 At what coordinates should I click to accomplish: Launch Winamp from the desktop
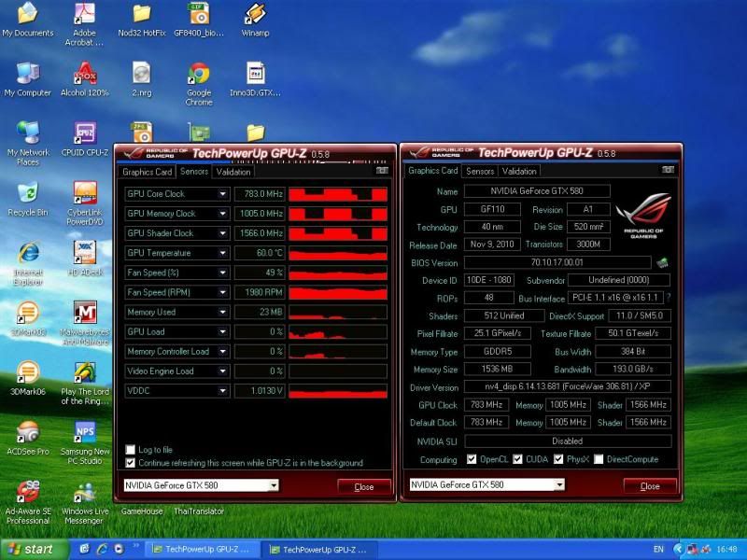(x=255, y=14)
